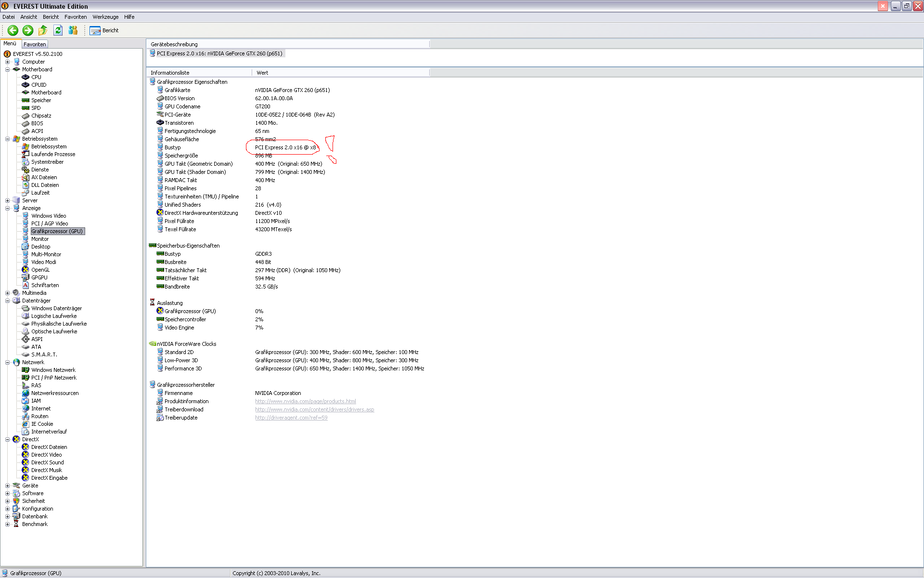
Task: Select OpenGL in the Anzeige tree
Action: (40, 270)
